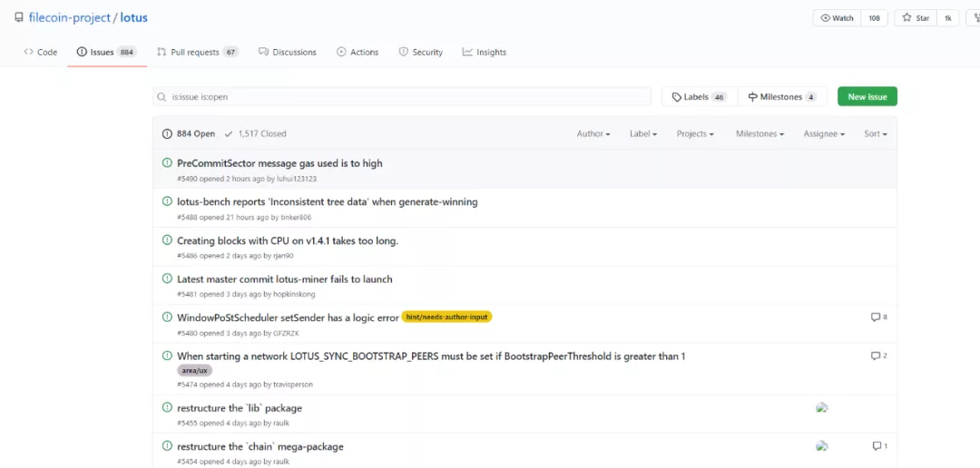Click assignee avatar on the chain mega-package issue
The height and width of the screenshot is (468, 980).
click(822, 446)
